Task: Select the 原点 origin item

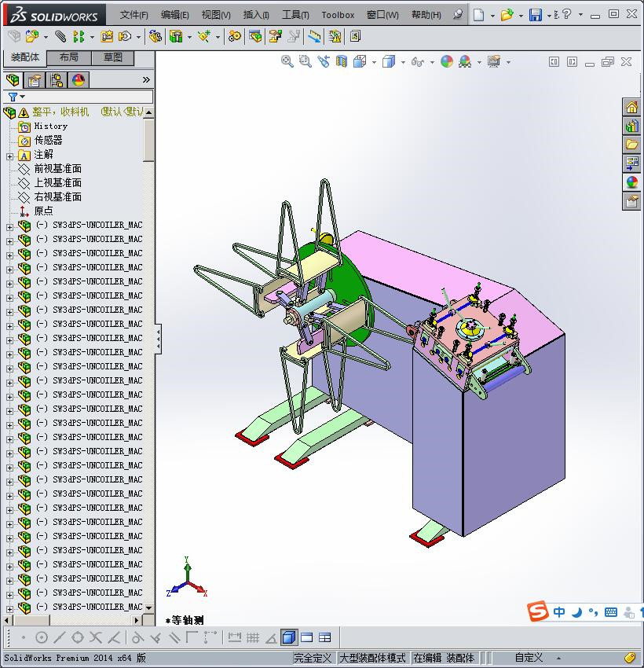Action: [43, 211]
